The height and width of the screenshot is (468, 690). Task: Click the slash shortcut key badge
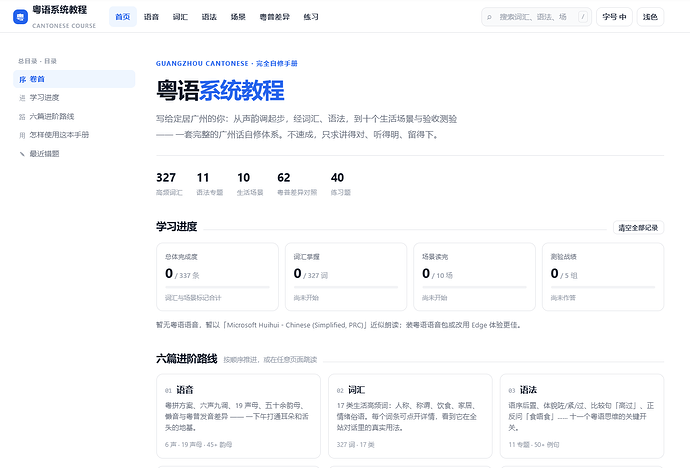pyautogui.click(x=583, y=17)
